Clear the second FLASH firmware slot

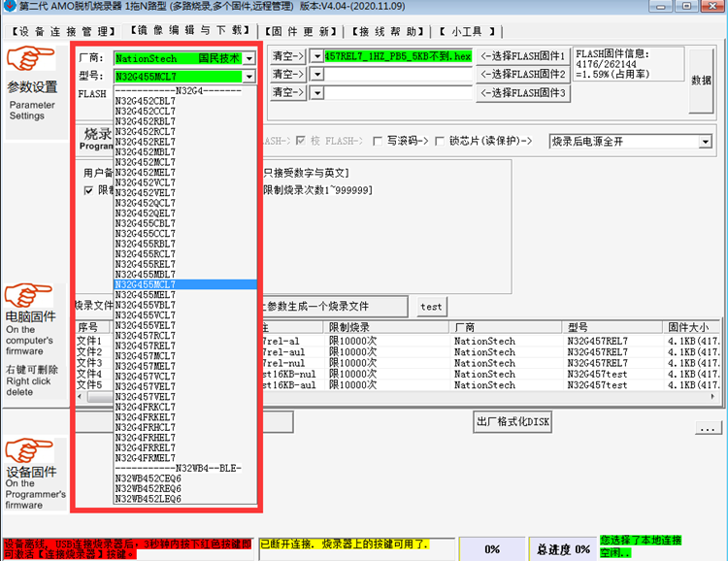(x=288, y=75)
